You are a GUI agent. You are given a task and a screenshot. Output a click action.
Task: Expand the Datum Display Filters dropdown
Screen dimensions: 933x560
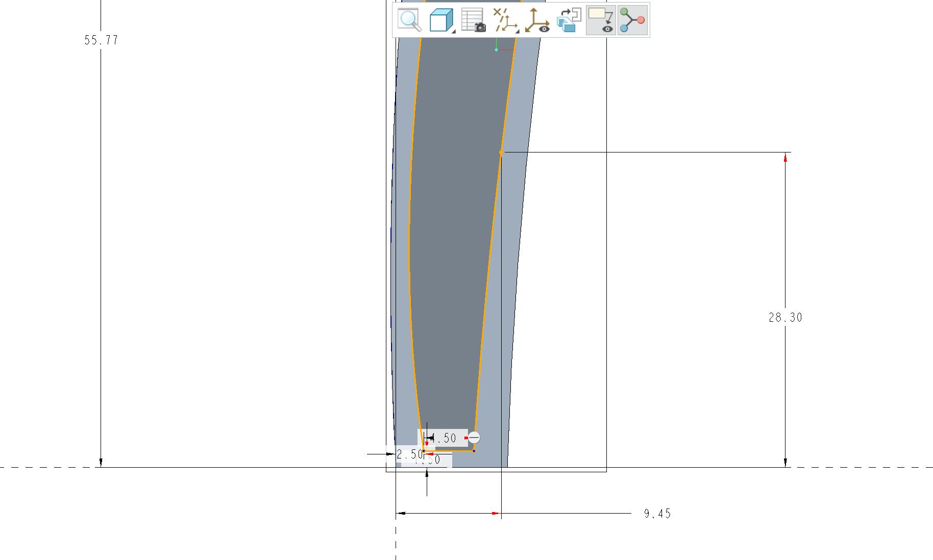click(505, 20)
